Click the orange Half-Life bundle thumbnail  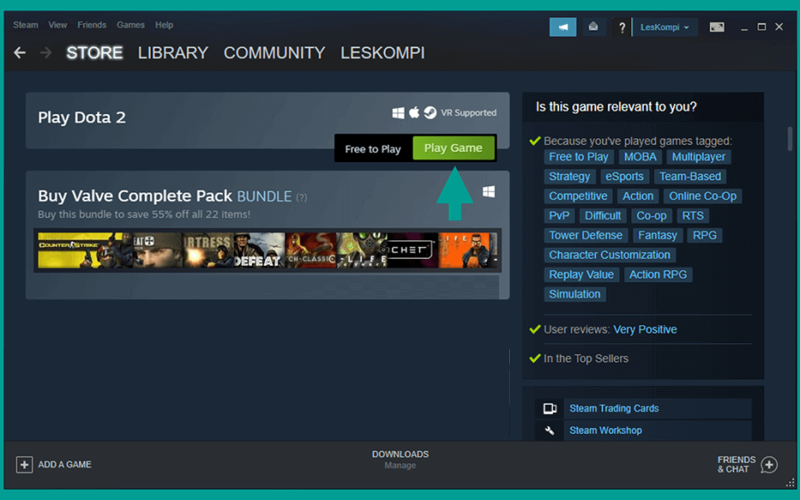467,251
